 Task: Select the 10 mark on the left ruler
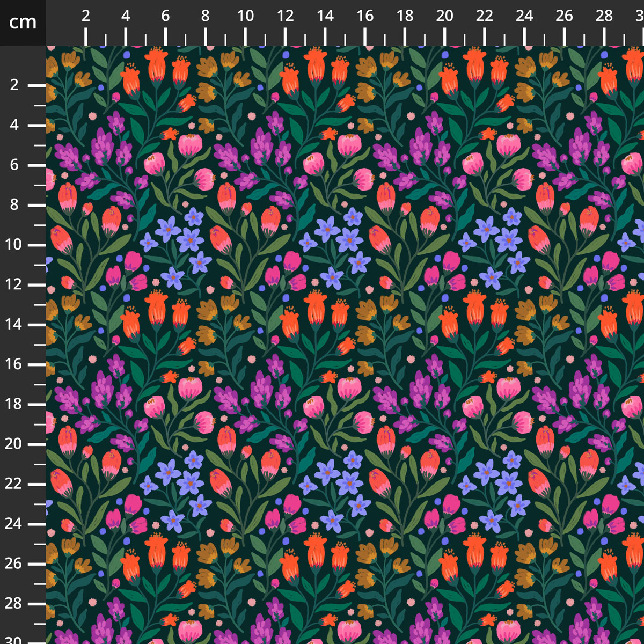[x=13, y=245]
